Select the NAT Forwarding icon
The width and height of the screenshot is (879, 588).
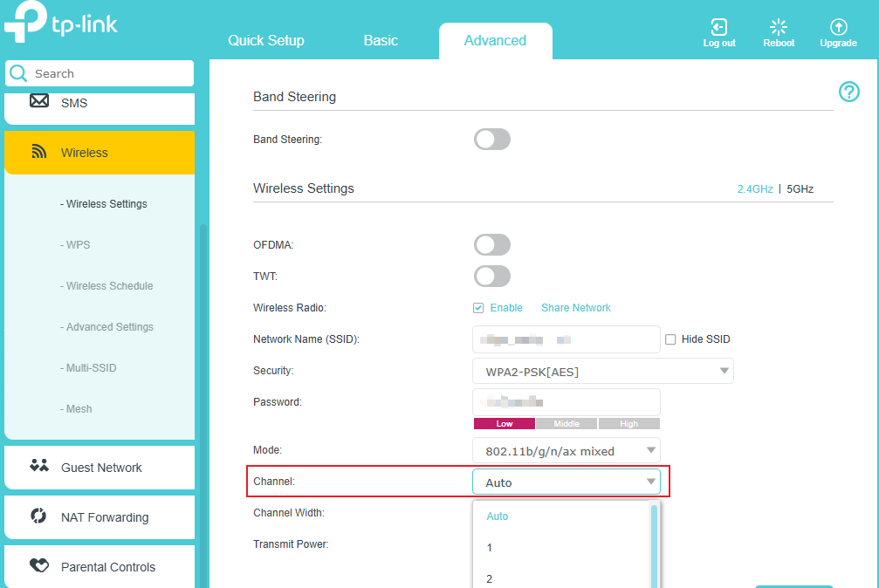pos(39,516)
